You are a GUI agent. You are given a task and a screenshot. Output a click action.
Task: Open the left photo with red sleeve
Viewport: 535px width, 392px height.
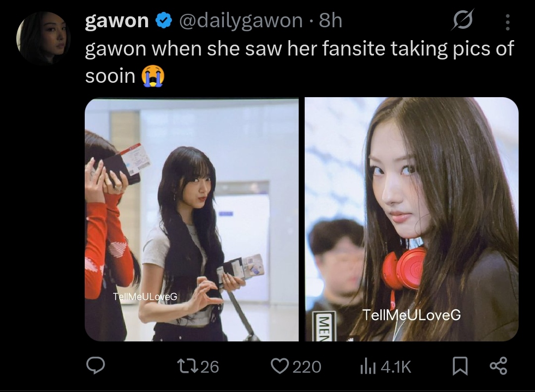(x=191, y=219)
